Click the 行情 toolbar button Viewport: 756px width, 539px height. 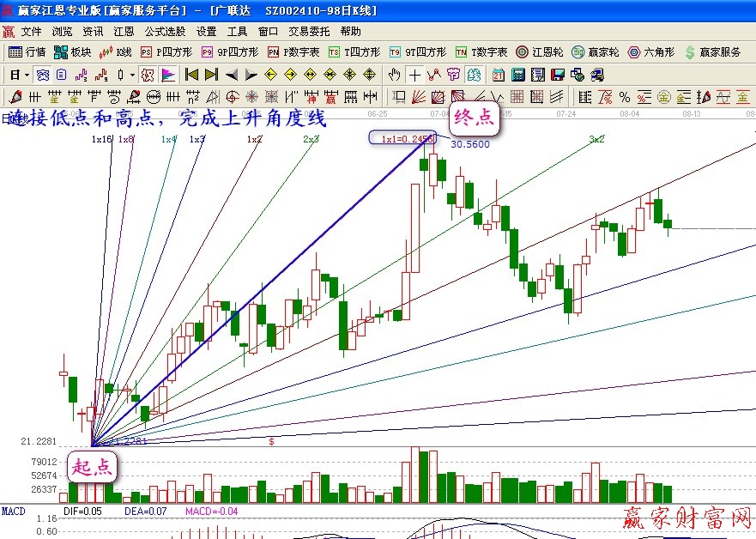tap(27, 52)
